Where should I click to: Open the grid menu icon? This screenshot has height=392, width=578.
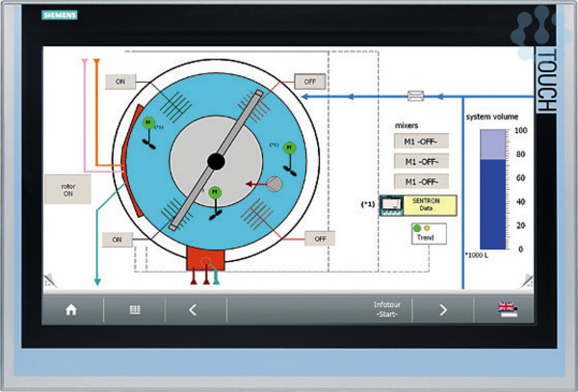[136, 309]
